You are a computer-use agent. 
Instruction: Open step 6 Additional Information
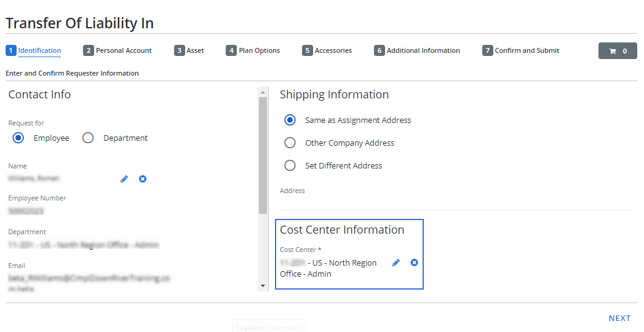[417, 50]
